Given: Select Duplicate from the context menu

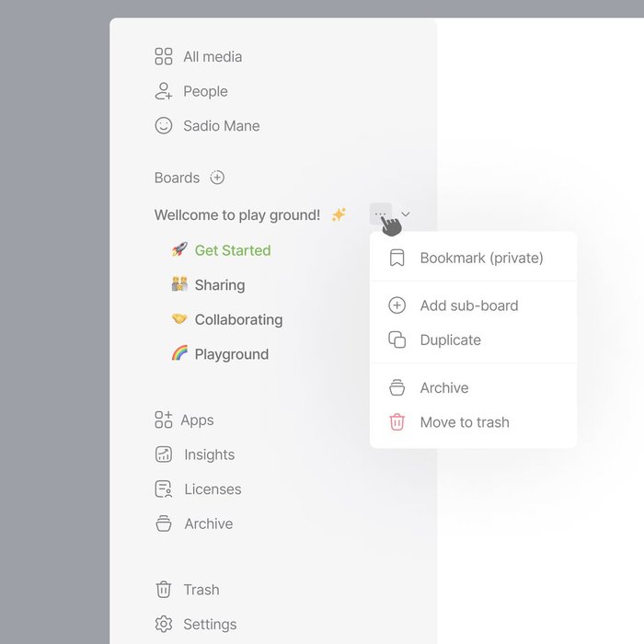Looking at the screenshot, I should [x=450, y=340].
